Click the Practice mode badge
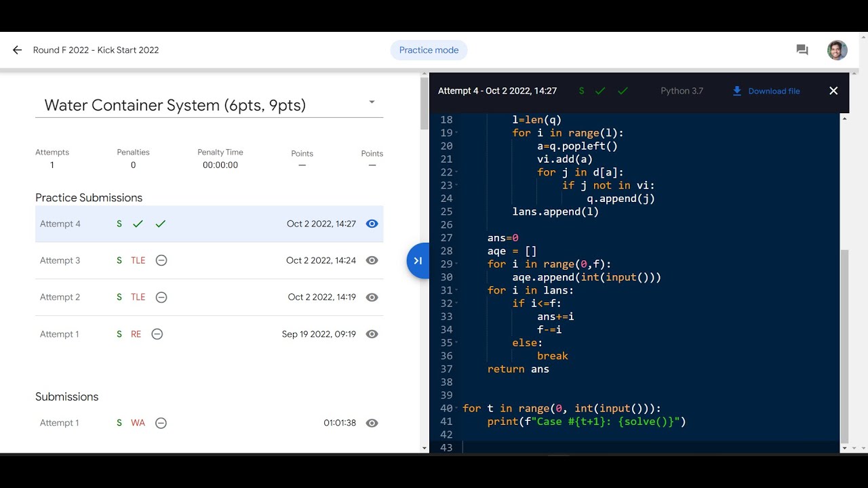Viewport: 868px width, 488px height. 429,50
